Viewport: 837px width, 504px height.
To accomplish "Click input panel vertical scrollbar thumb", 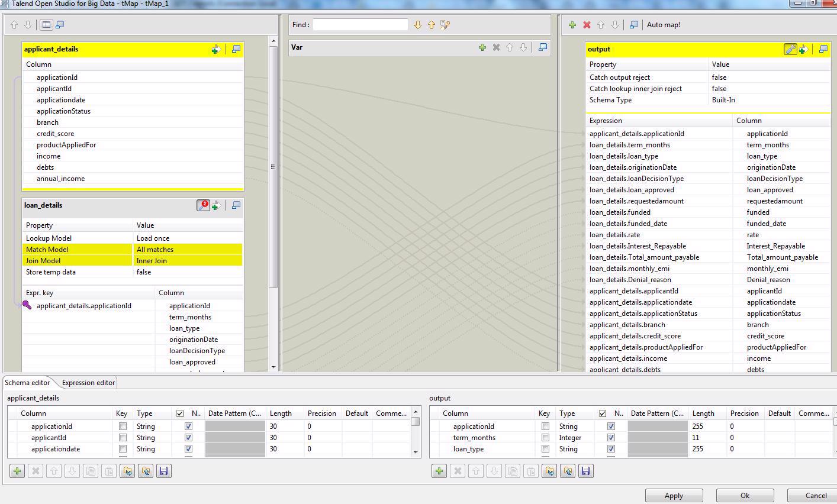I will pyautogui.click(x=273, y=167).
